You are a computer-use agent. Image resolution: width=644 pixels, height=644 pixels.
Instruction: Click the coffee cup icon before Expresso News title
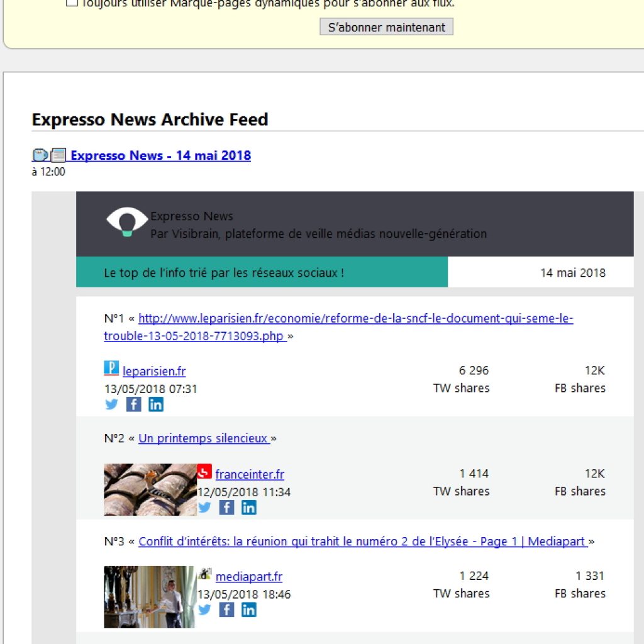[x=40, y=155]
